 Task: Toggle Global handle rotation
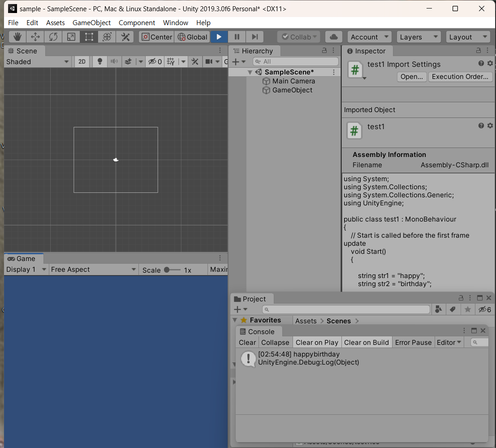click(192, 37)
